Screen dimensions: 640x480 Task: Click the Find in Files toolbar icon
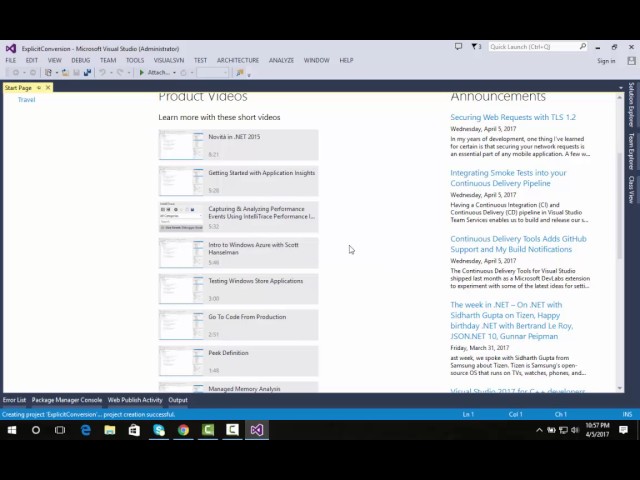click(240, 73)
